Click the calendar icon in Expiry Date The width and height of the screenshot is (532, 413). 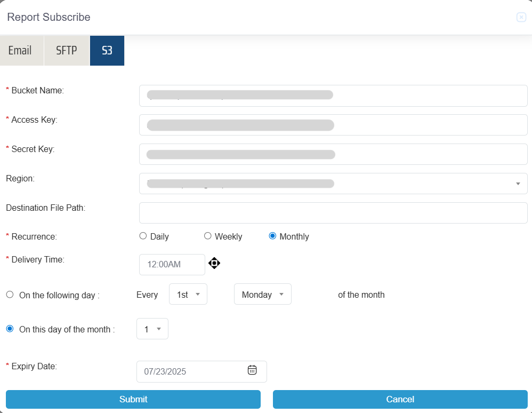252,370
